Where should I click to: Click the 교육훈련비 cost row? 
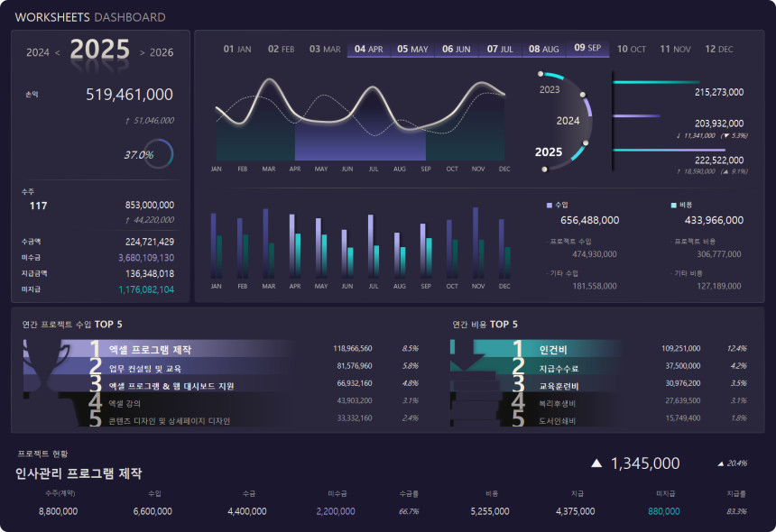558,386
